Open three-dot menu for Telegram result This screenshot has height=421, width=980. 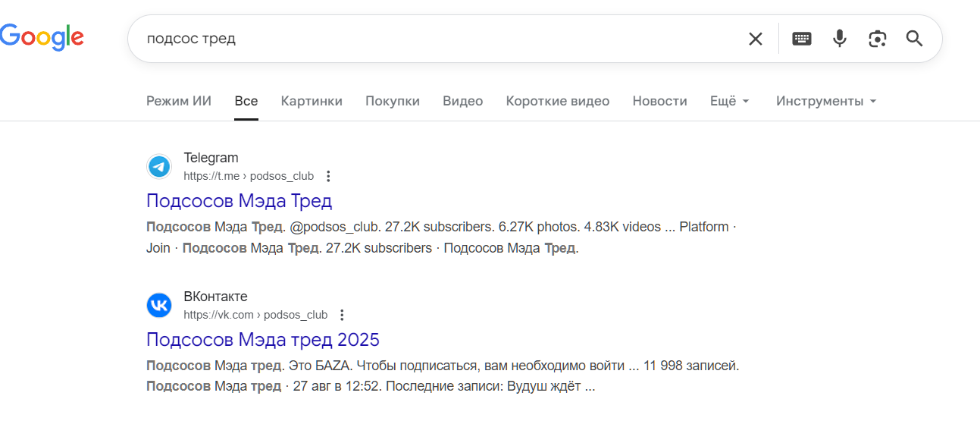pyautogui.click(x=328, y=176)
